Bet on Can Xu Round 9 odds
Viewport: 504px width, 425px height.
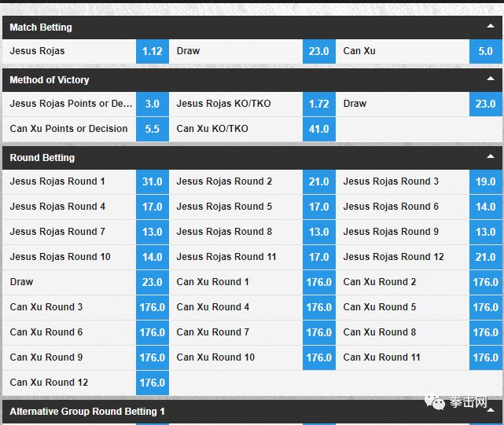(x=153, y=357)
